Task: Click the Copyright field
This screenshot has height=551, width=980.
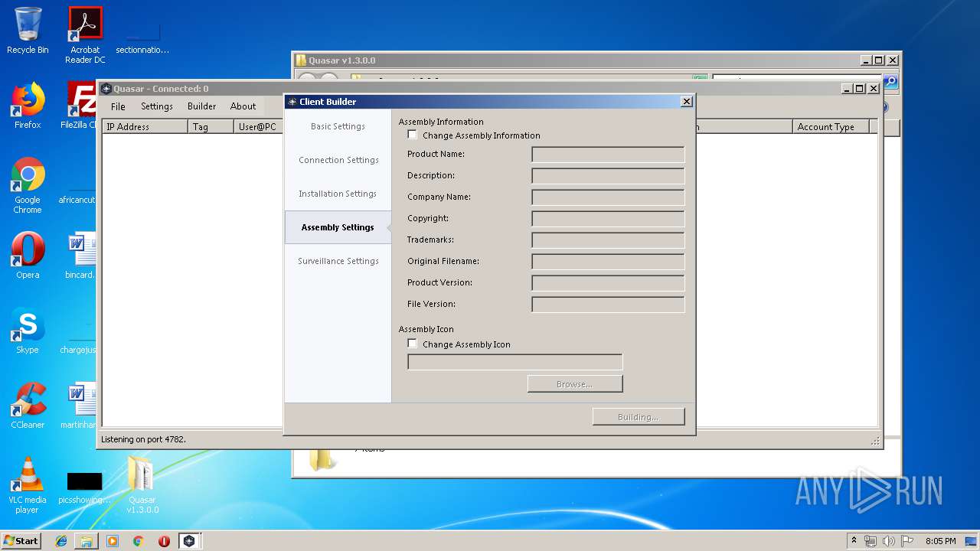Action: click(608, 219)
